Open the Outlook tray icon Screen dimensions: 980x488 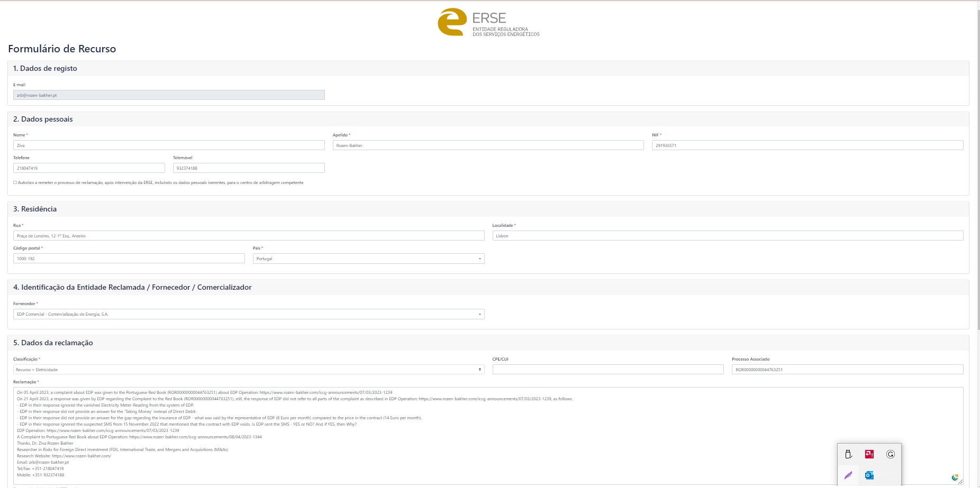point(869,475)
